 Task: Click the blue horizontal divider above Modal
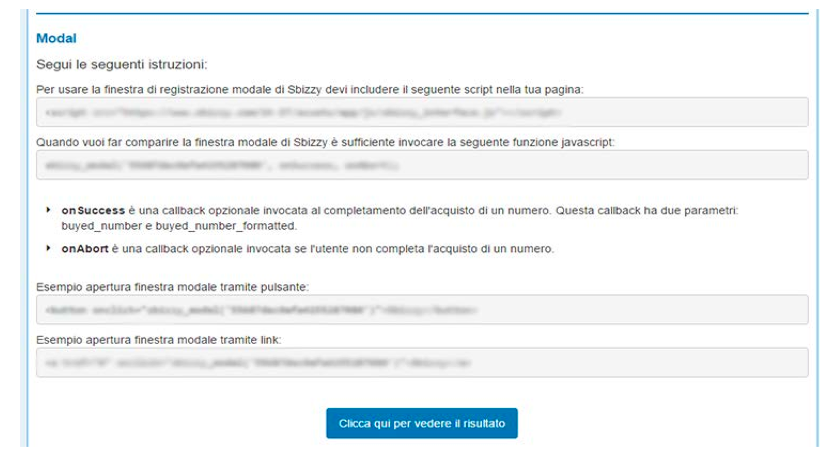point(421,14)
